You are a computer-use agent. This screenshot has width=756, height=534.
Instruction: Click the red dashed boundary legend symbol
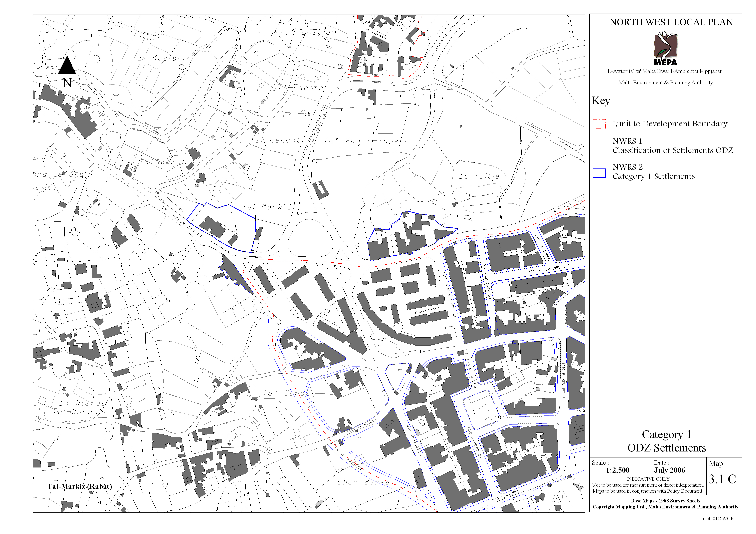(x=599, y=124)
